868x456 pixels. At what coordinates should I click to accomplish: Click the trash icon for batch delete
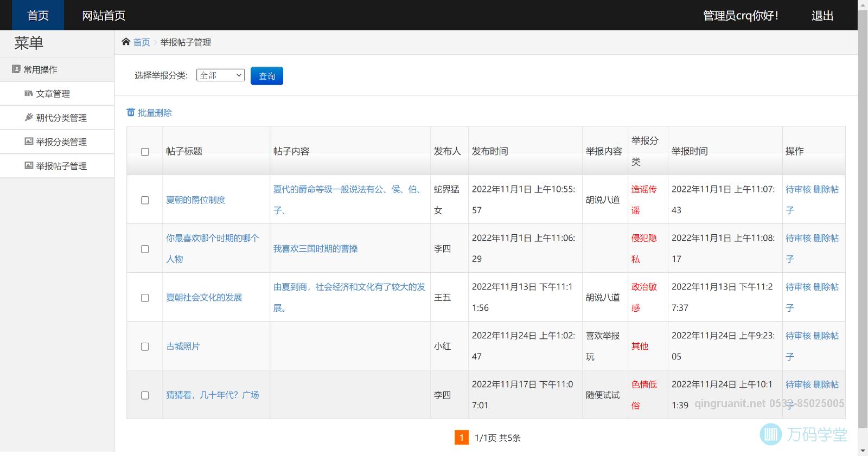tap(131, 112)
